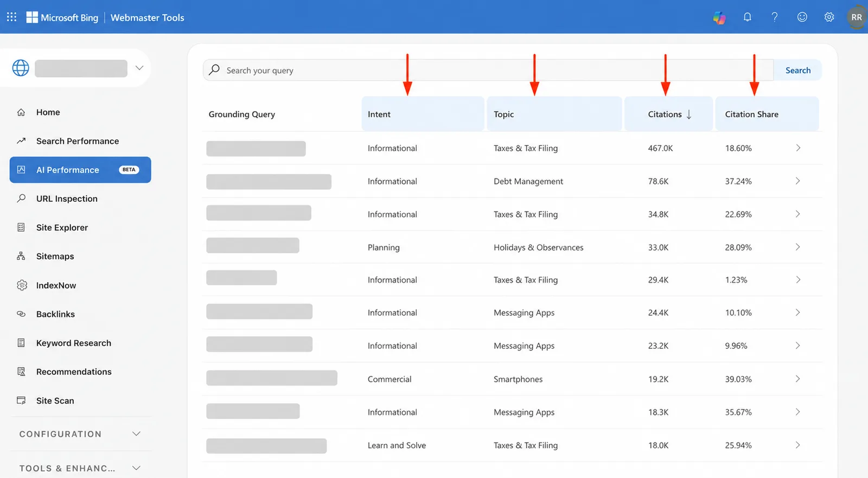Click the "24.4K" citations value
Screen dimensions: 868x478
point(658,313)
